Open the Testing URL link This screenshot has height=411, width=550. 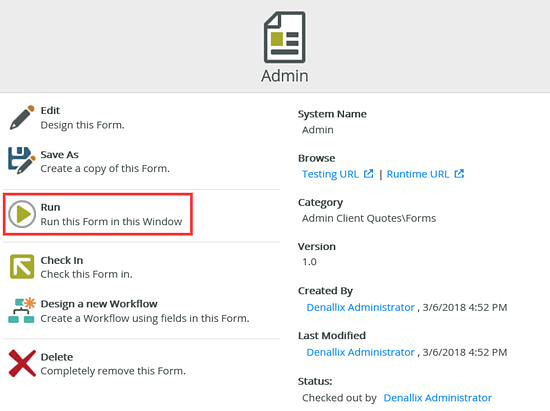pos(330,174)
